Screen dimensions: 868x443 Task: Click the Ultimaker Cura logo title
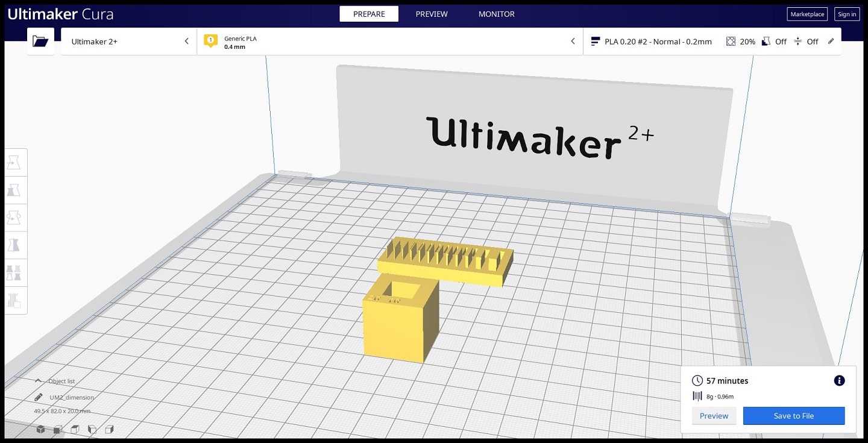pos(60,14)
